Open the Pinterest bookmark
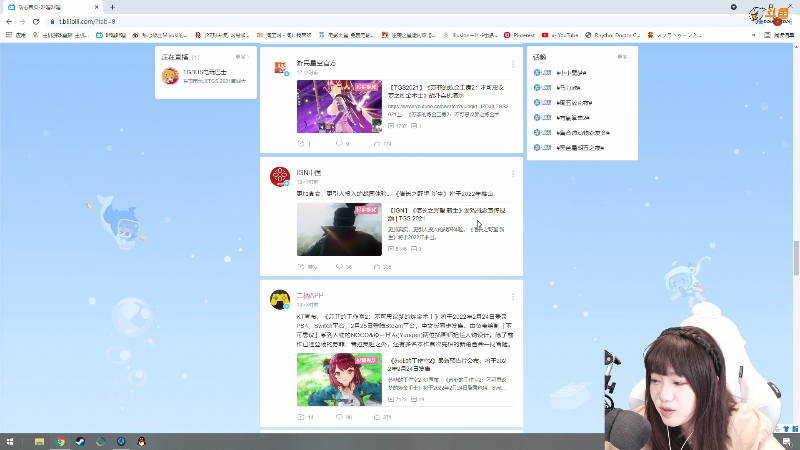 (519, 35)
